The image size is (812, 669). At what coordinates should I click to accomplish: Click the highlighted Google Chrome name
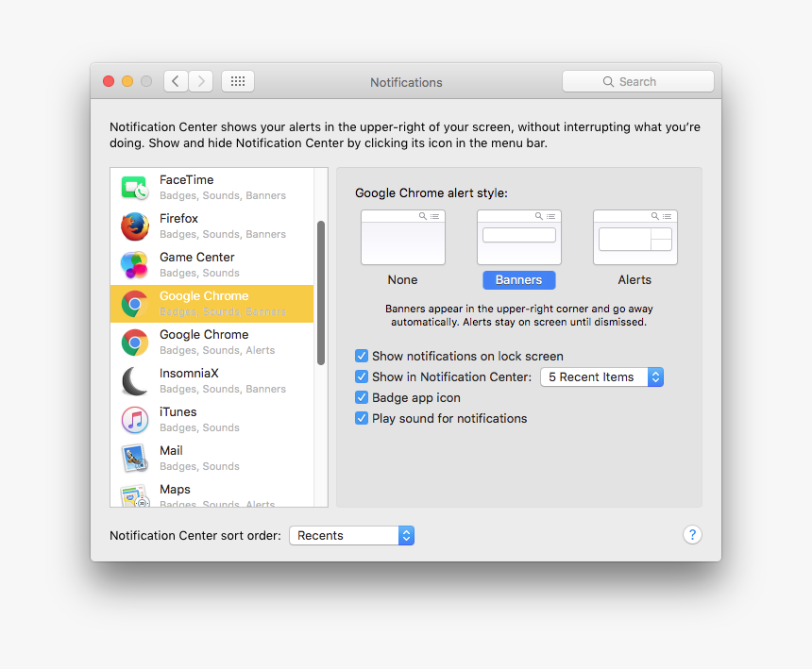click(204, 296)
